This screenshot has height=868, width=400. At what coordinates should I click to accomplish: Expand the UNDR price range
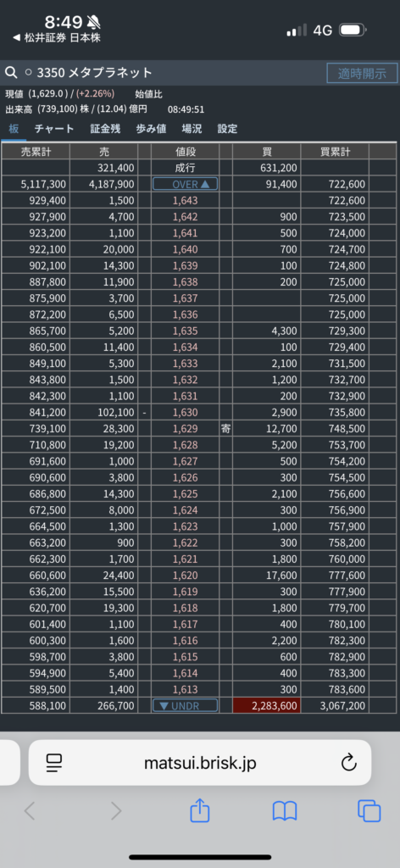[x=185, y=706]
